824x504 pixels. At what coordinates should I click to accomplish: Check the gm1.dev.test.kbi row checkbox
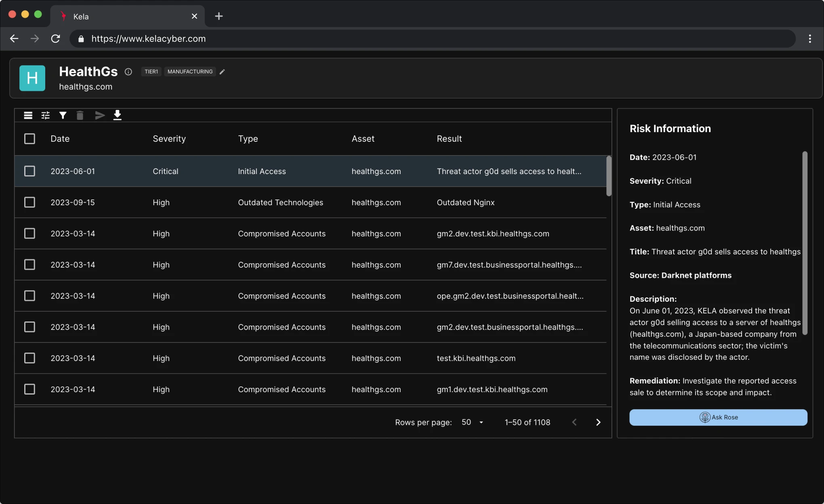tap(29, 389)
